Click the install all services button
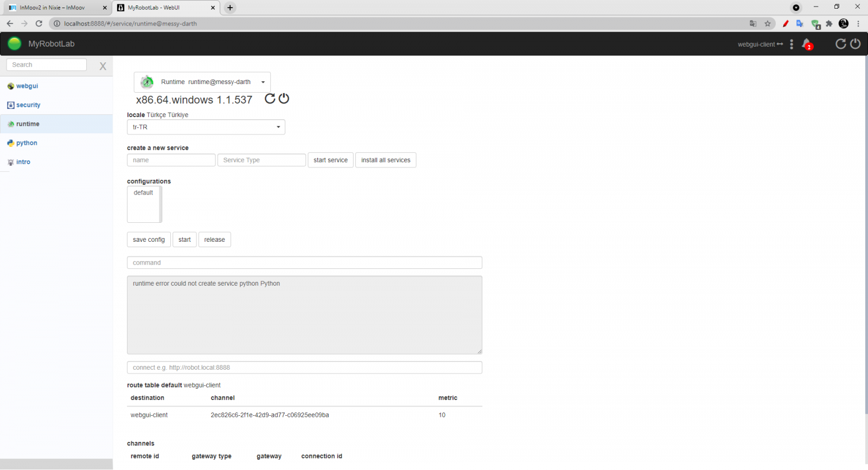 click(x=386, y=160)
